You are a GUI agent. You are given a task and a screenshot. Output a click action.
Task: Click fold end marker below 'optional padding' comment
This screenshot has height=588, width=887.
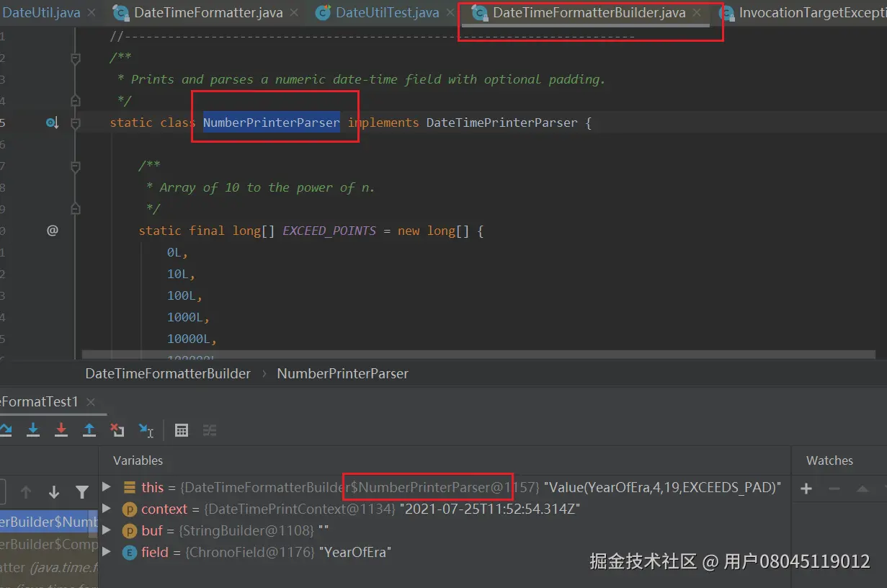[76, 101]
